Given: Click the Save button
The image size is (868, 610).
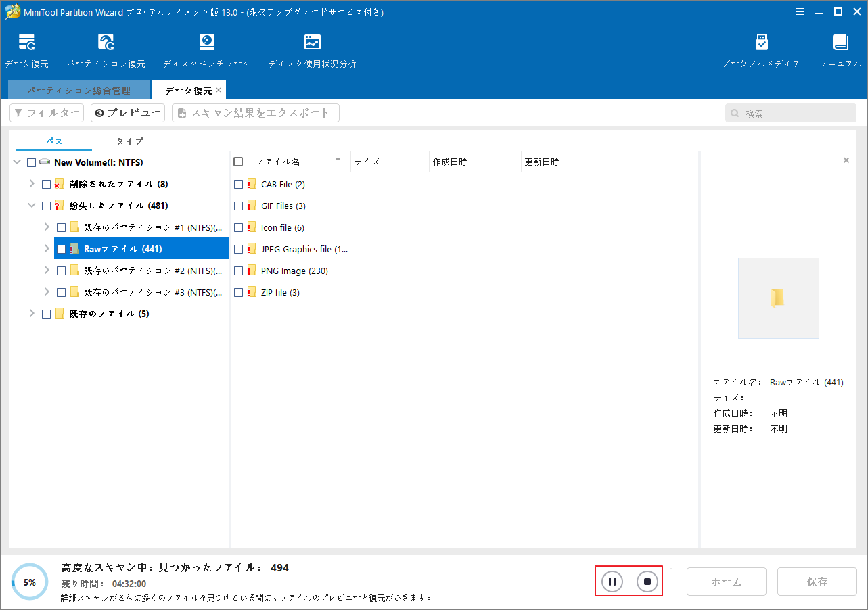Looking at the screenshot, I should (x=817, y=581).
